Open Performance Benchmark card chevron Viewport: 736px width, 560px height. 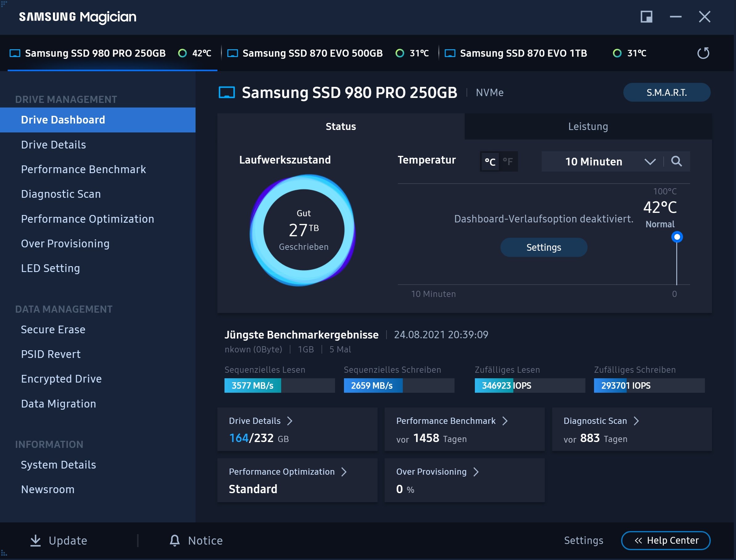coord(505,421)
